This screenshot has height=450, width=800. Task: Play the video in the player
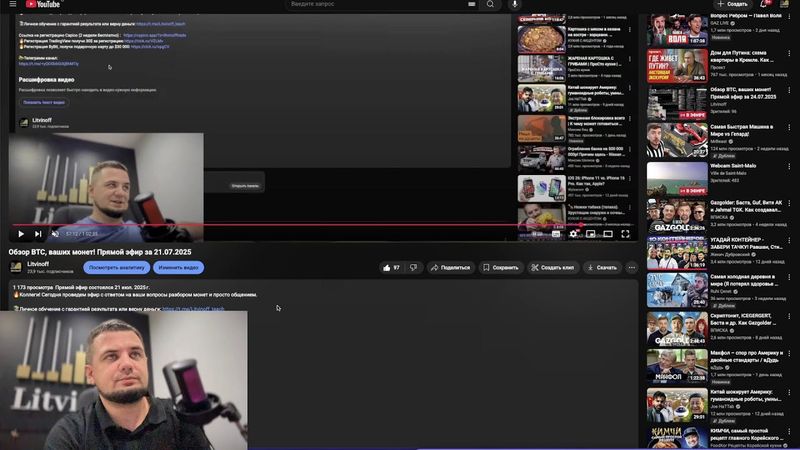(21, 234)
